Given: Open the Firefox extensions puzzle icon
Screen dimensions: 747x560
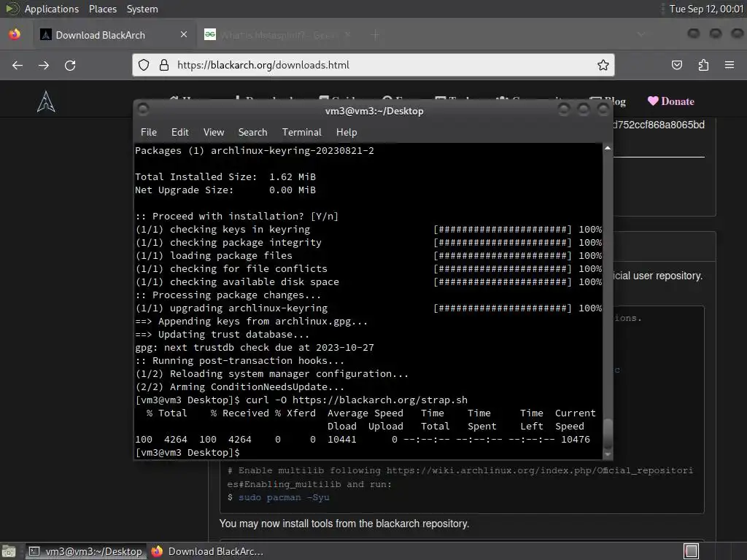Looking at the screenshot, I should pos(703,65).
